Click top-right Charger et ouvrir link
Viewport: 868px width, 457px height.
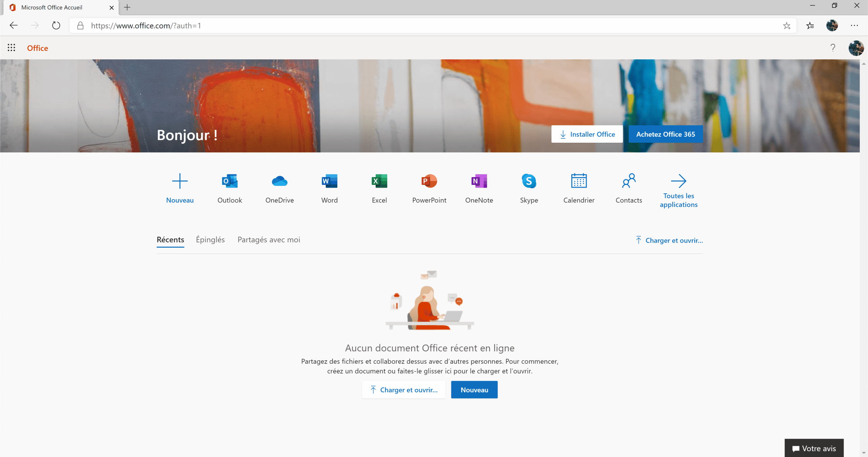pos(669,241)
